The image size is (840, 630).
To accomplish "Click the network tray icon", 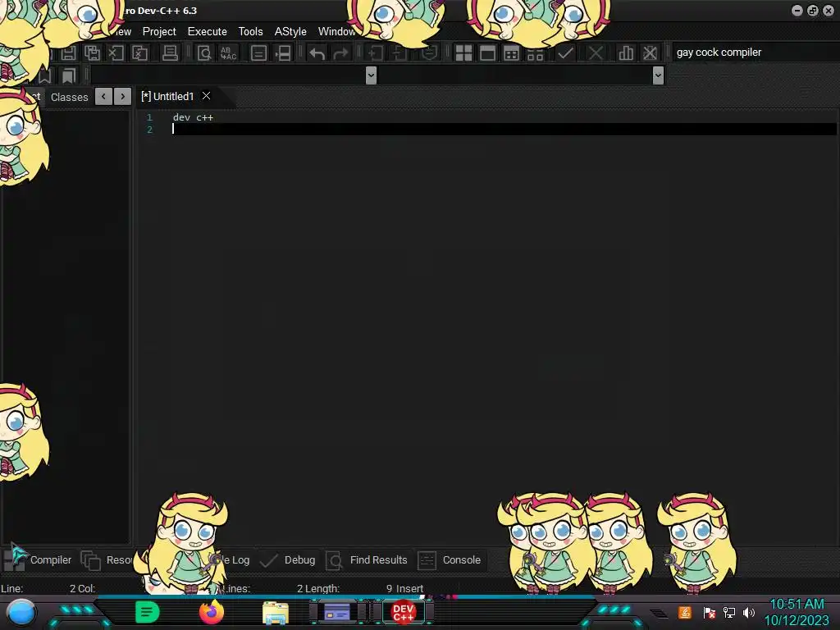I will point(728,612).
